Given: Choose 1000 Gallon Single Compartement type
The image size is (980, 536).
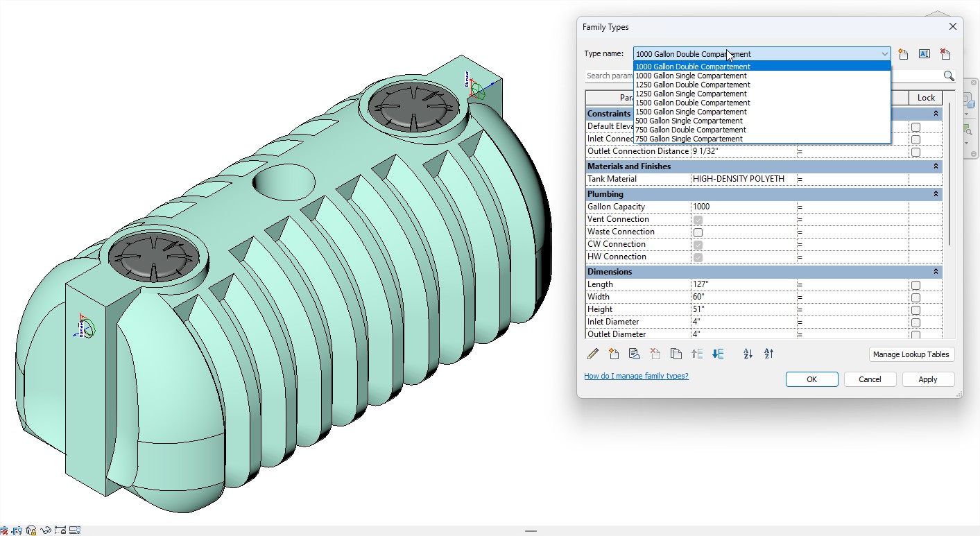Looking at the screenshot, I should click(x=762, y=76).
